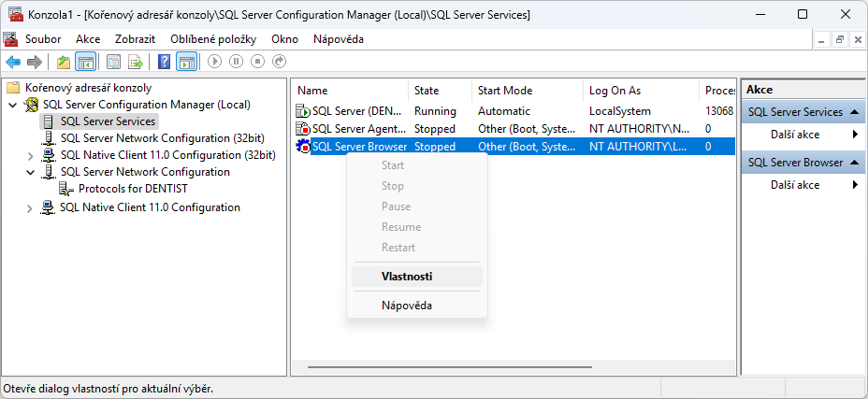Click the Kořenový adresář konzoly folder icon
This screenshot has width=868, height=399.
pyautogui.click(x=13, y=88)
